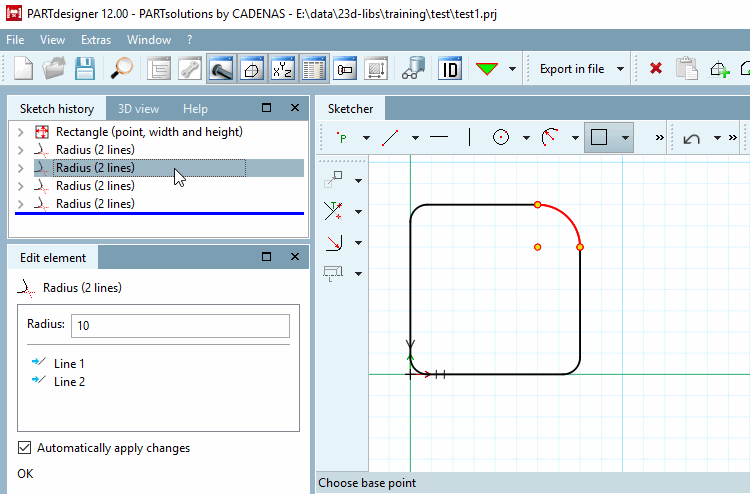Click the red X delete icon
Image resolution: width=750 pixels, height=494 pixels.
point(656,69)
